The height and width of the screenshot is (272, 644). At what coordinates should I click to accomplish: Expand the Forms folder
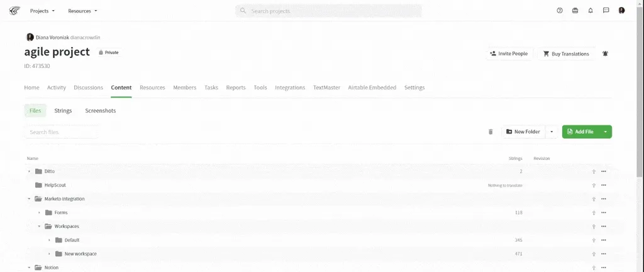click(40, 213)
